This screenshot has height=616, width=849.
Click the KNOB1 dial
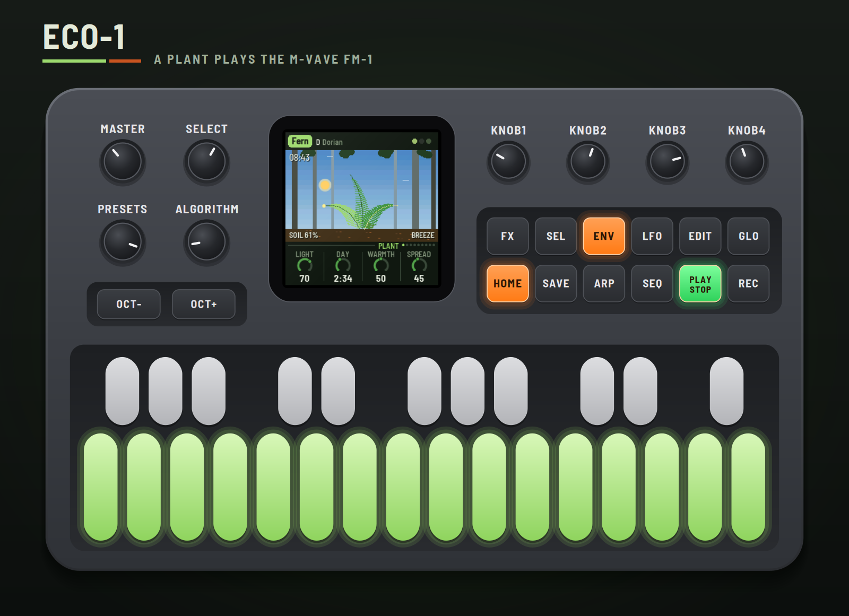pos(508,162)
